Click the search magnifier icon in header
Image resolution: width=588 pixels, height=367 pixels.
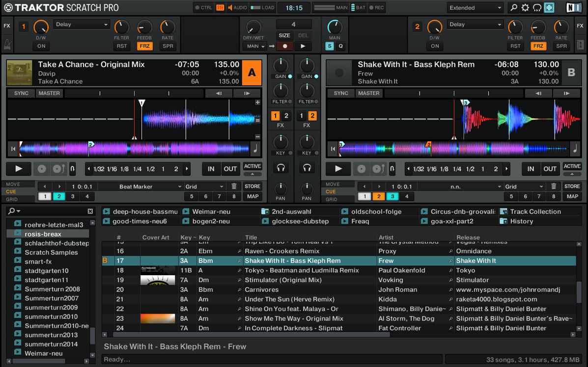pos(513,8)
